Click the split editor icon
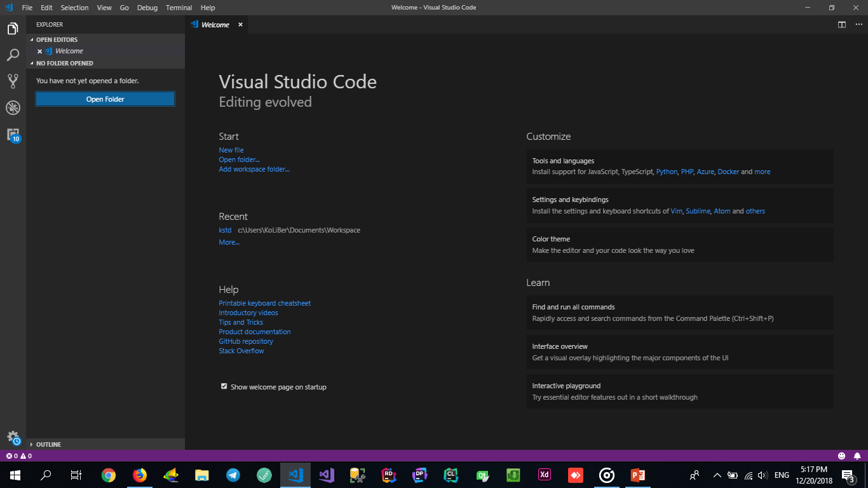This screenshot has height=488, width=868. pyautogui.click(x=841, y=25)
